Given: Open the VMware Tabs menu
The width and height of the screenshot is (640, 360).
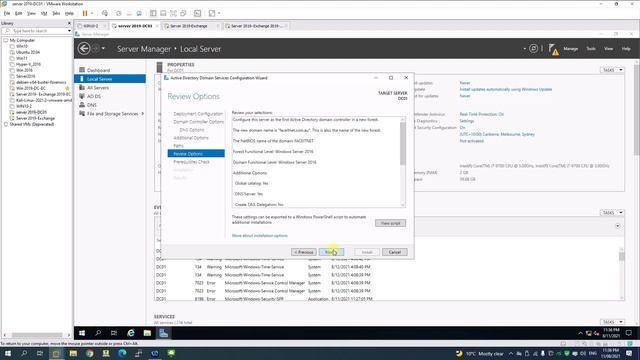Looking at the screenshot, I should [56, 13].
